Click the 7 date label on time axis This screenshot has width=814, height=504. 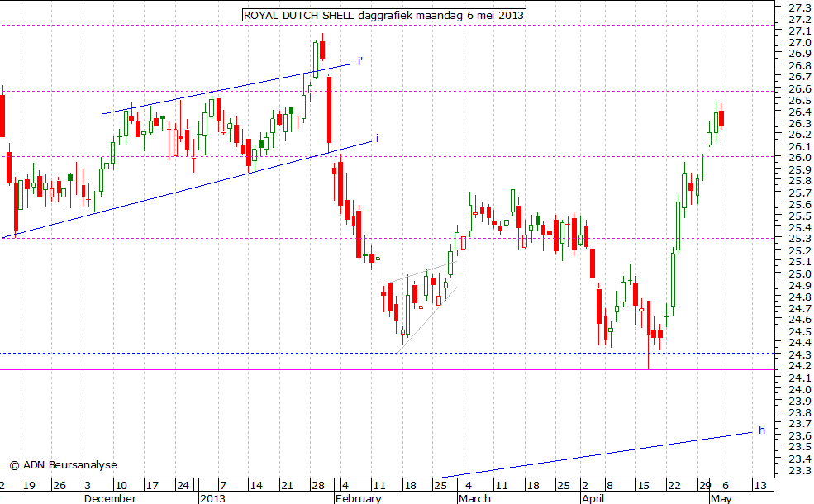(x=223, y=486)
